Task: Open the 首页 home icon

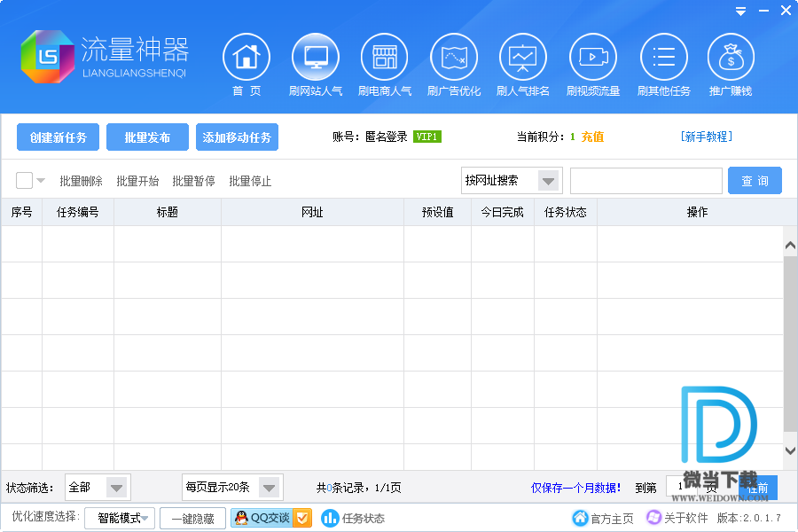Action: pos(246,57)
